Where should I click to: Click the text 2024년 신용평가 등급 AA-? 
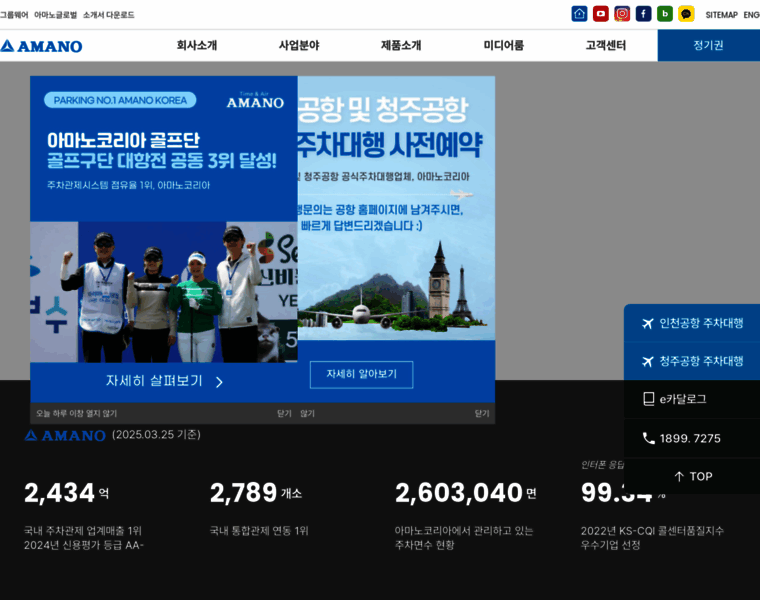84,545
